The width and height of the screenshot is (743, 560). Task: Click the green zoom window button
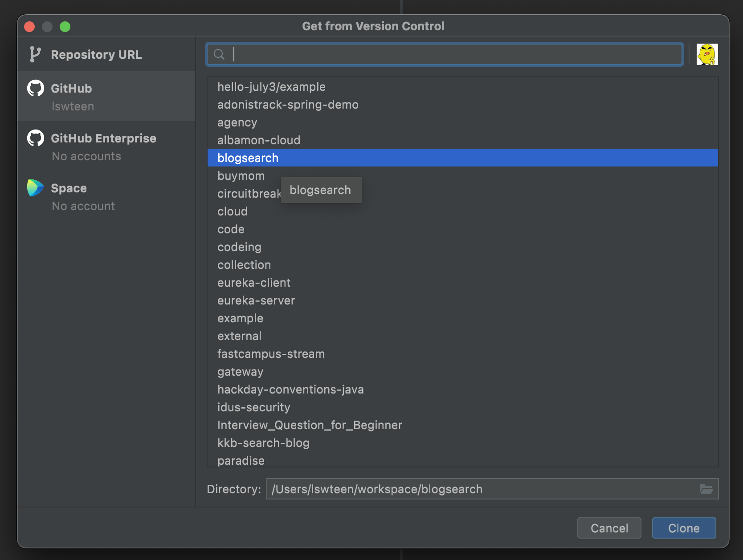point(65,27)
